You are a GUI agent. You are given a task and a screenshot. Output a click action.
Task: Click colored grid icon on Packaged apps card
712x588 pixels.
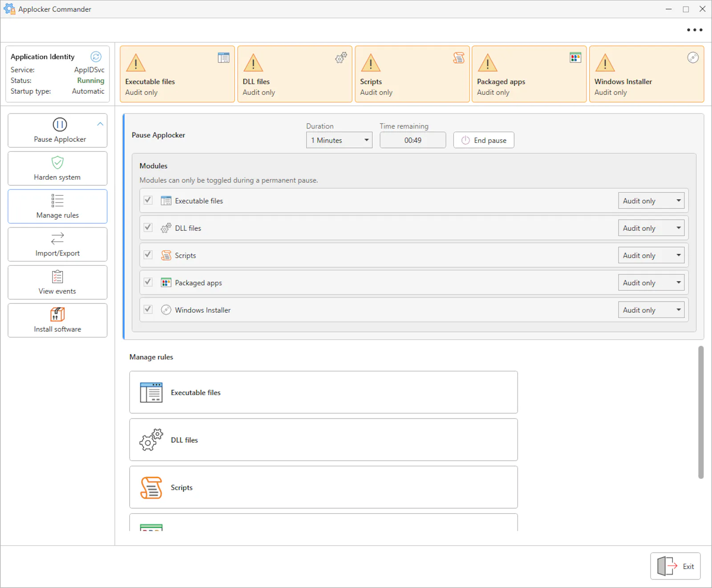click(x=575, y=57)
